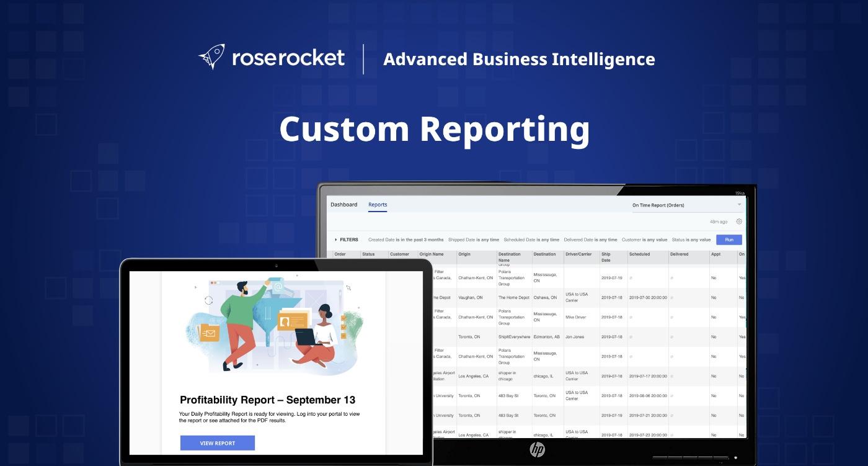Click scheduled time 2019-07-21 20:00:00
The height and width of the screenshot is (466, 868).
point(648,416)
